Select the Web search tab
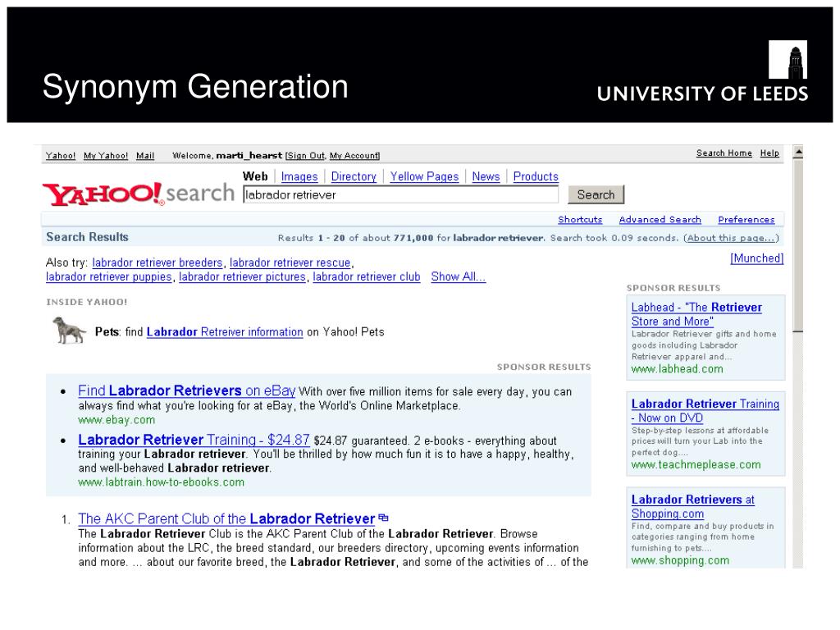Screen dimensions: 840x630 [255, 176]
